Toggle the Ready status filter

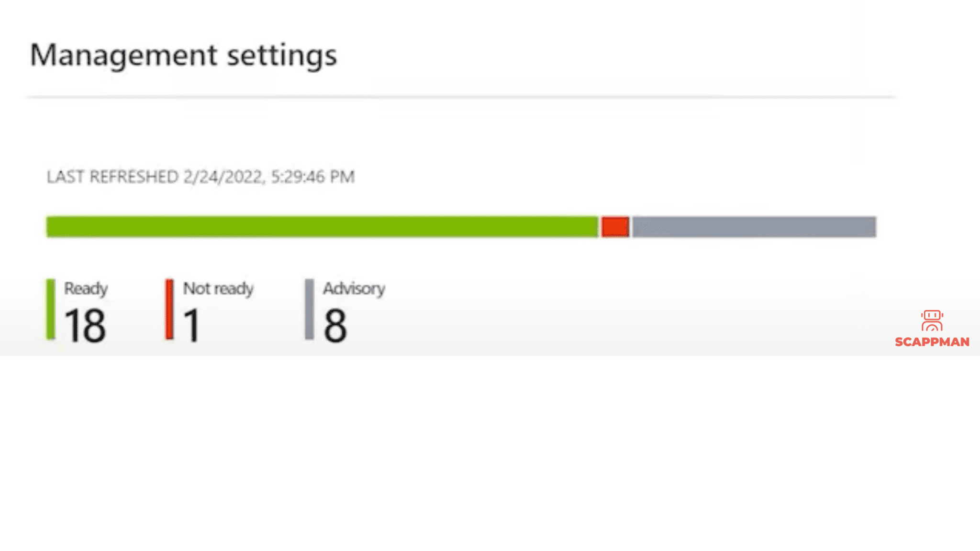[86, 288]
